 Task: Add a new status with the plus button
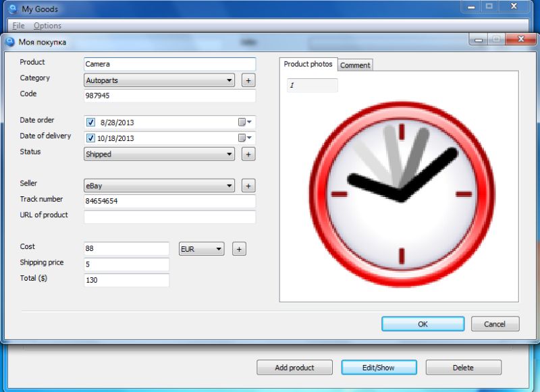248,155
